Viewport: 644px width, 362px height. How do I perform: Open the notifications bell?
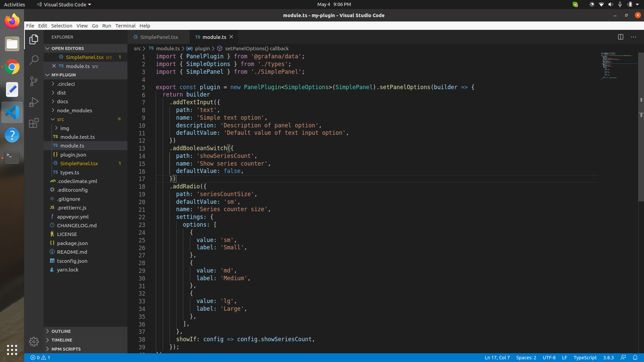click(x=635, y=358)
